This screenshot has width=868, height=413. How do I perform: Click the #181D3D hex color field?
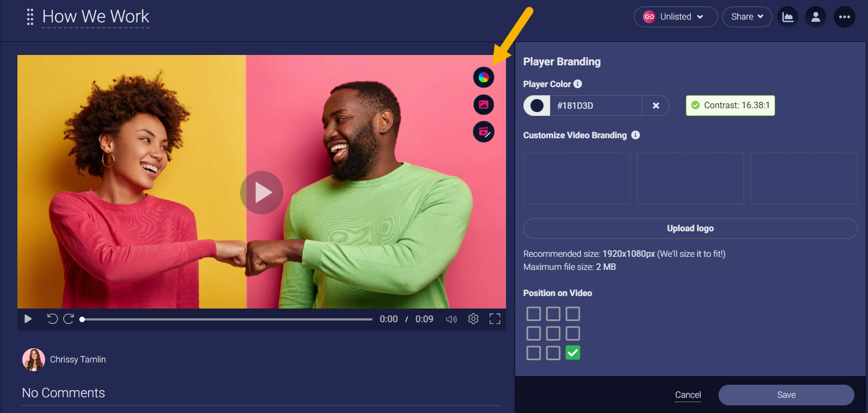point(596,106)
